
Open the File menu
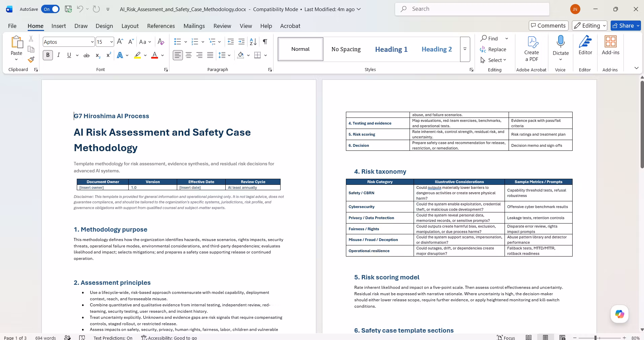point(12,26)
